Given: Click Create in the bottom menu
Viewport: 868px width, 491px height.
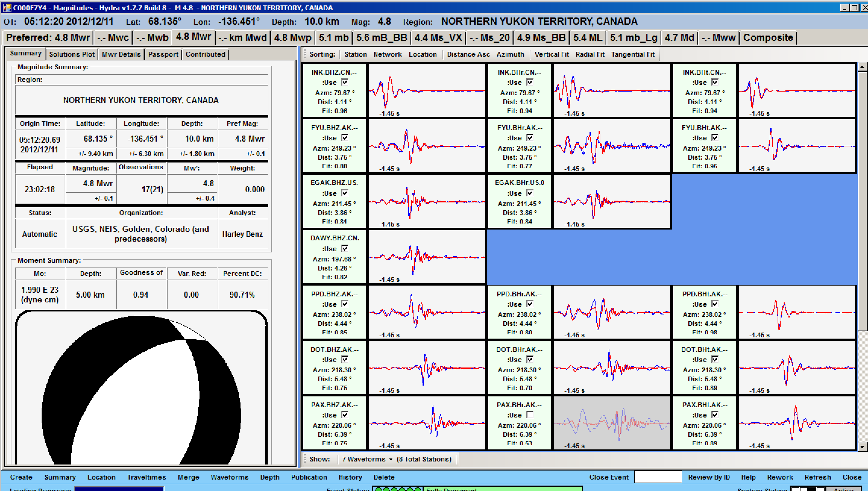Looking at the screenshot, I should click(x=21, y=477).
